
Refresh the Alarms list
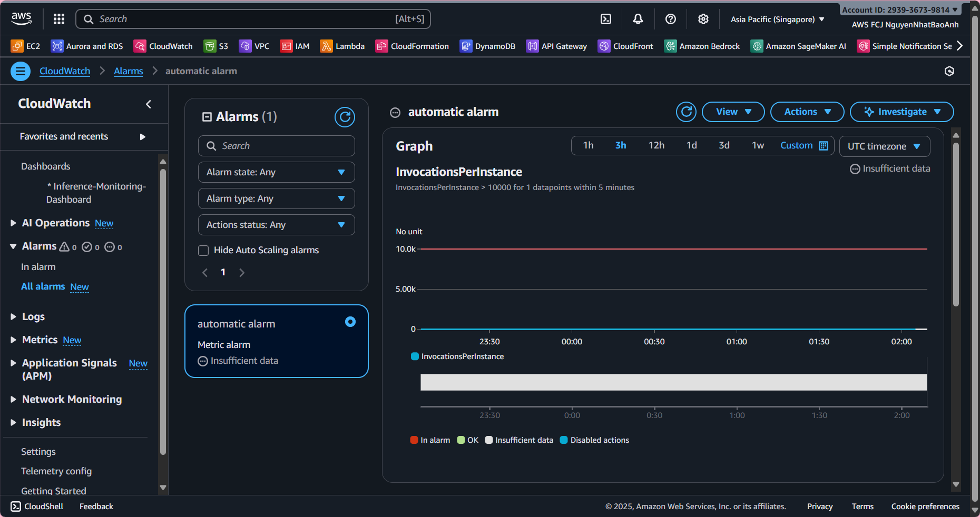[x=345, y=117]
